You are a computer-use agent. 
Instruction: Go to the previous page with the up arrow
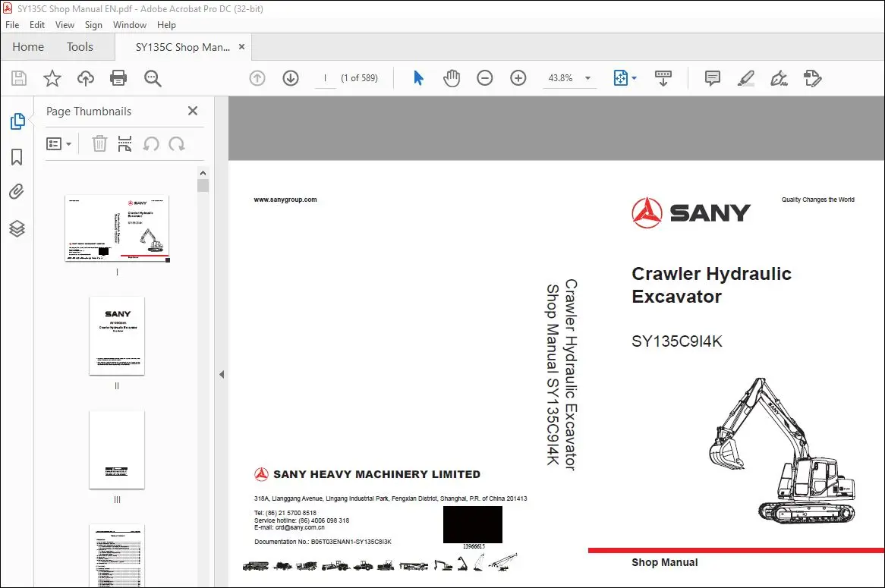coord(257,78)
